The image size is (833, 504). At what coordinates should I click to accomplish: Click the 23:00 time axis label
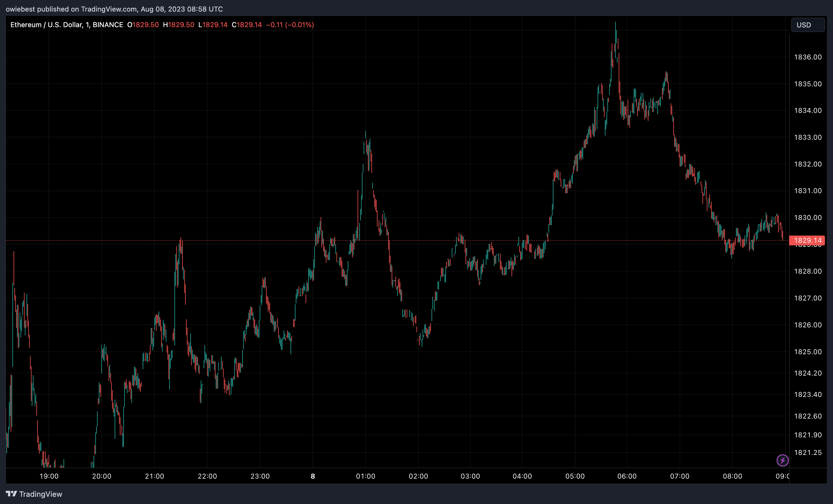[x=260, y=476]
